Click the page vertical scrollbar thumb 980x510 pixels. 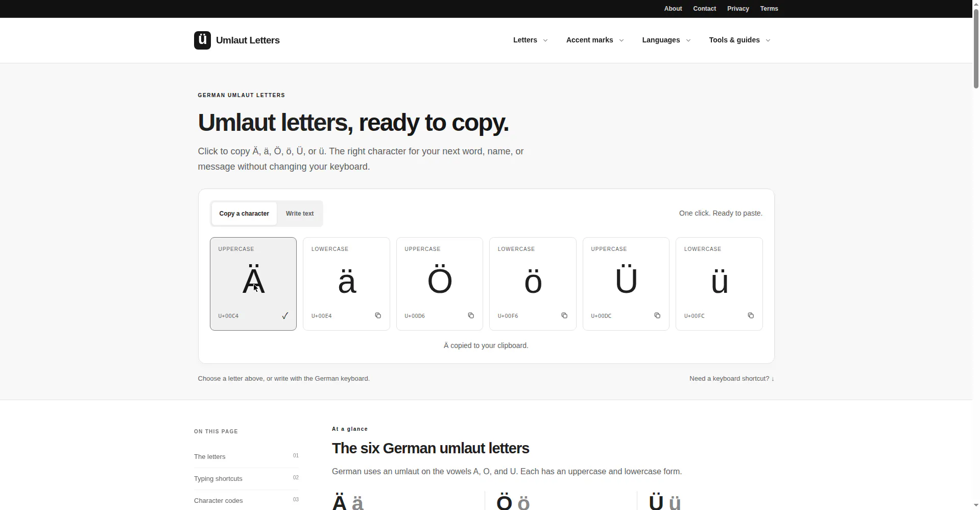point(976,49)
